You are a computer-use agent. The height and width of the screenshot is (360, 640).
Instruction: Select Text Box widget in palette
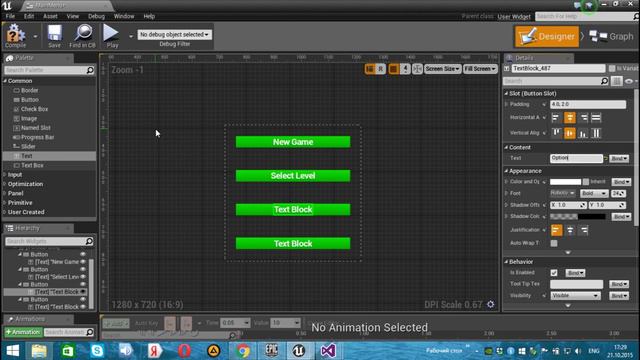click(x=32, y=165)
